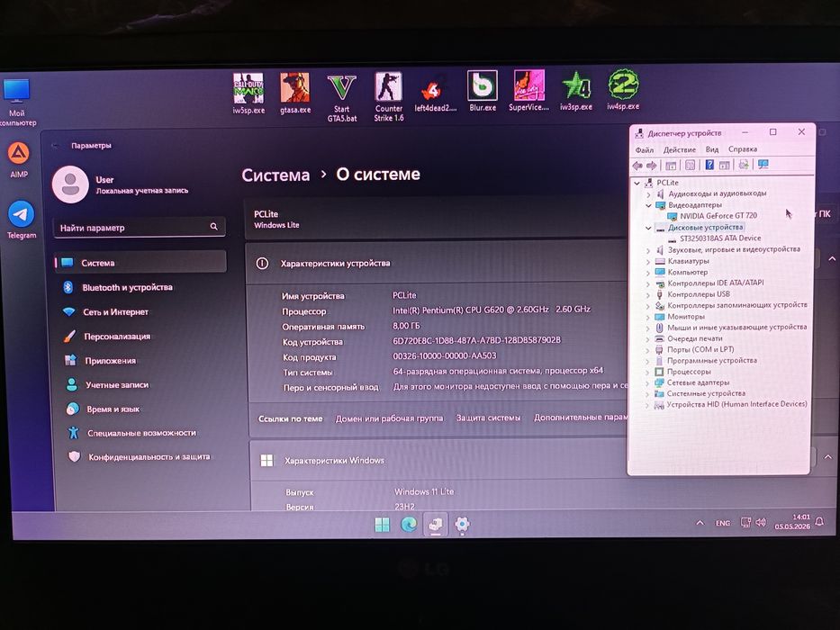
Task: Select Система in Settings sidebar
Action: (140, 263)
